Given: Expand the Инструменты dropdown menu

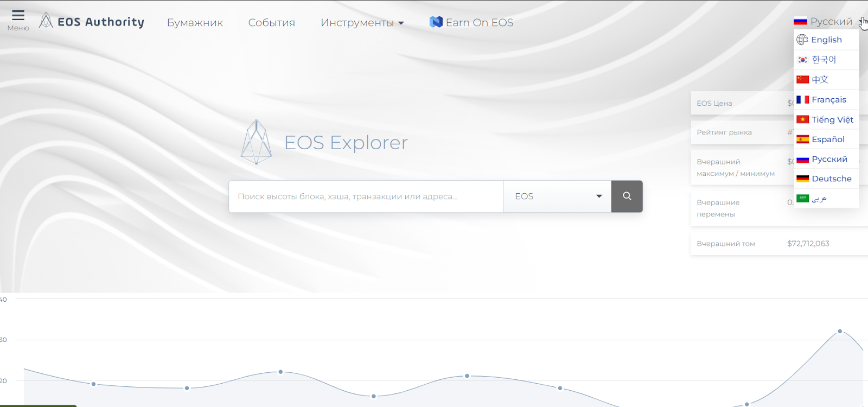Looking at the screenshot, I should pos(362,23).
